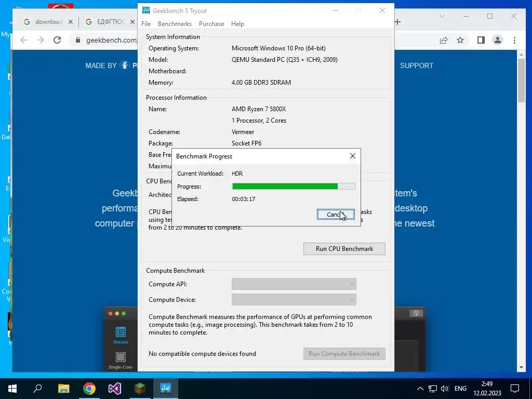Screen dimensions: 532x399
Task: Open File Explorer from taskbar
Action: 63,389
